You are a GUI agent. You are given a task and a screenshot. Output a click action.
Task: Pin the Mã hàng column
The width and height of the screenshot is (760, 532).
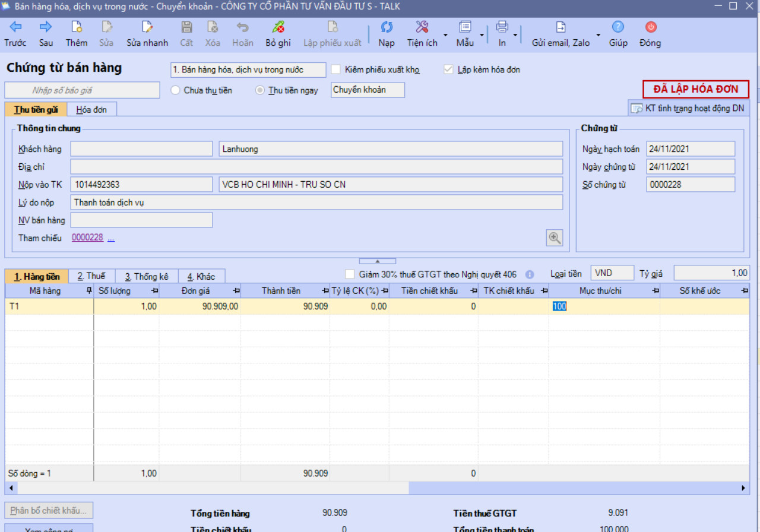pyautogui.click(x=89, y=291)
